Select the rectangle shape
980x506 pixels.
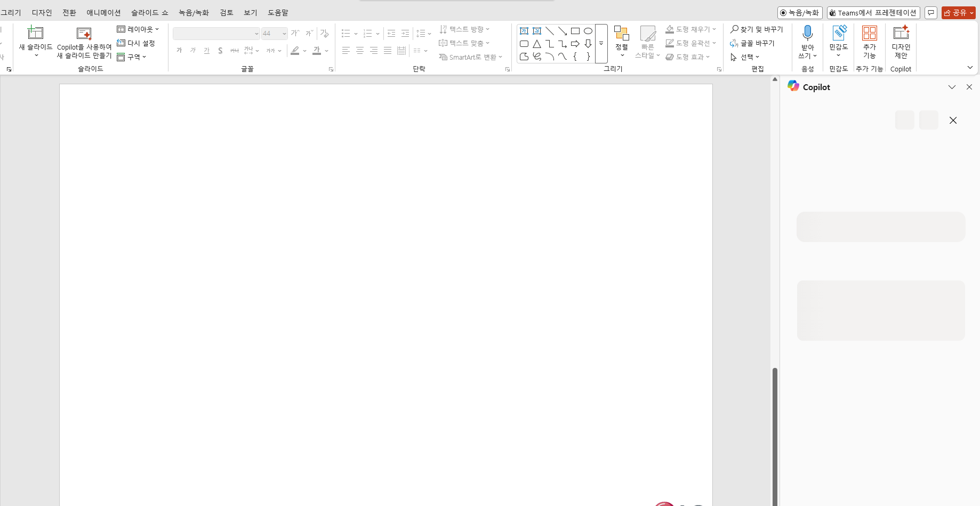[x=575, y=31]
